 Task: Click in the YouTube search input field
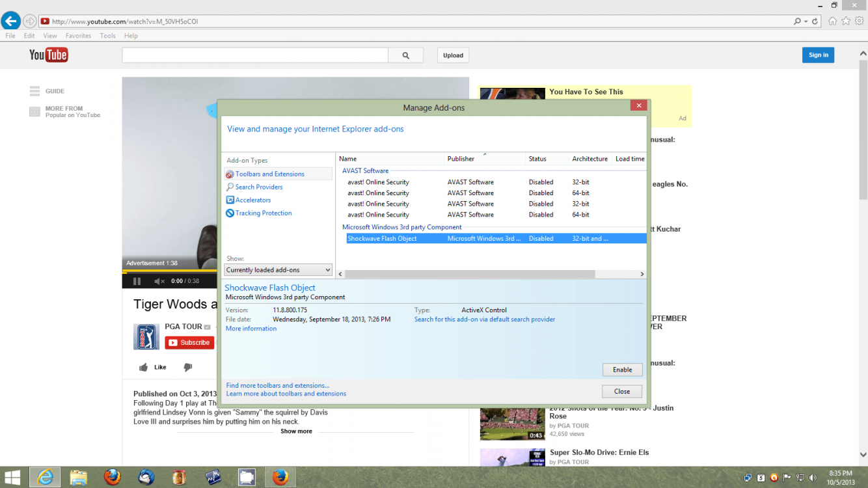pos(255,55)
